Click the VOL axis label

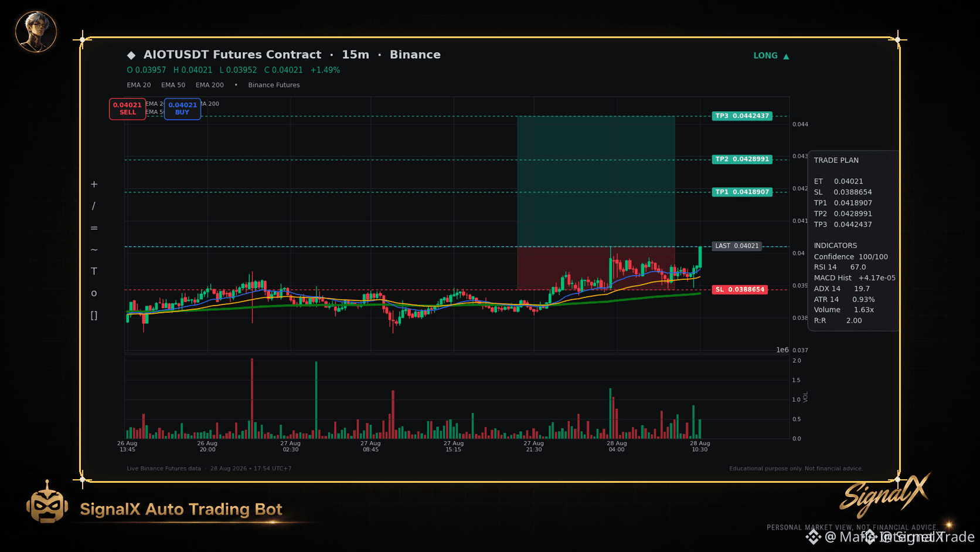coord(805,397)
